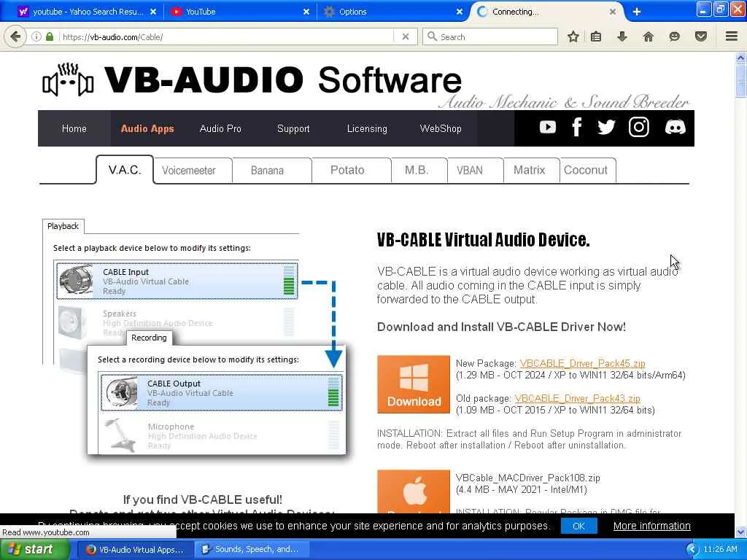Viewport: 747px width, 560px height.
Task: Open the Audio Pro navigation item
Action: click(x=220, y=128)
